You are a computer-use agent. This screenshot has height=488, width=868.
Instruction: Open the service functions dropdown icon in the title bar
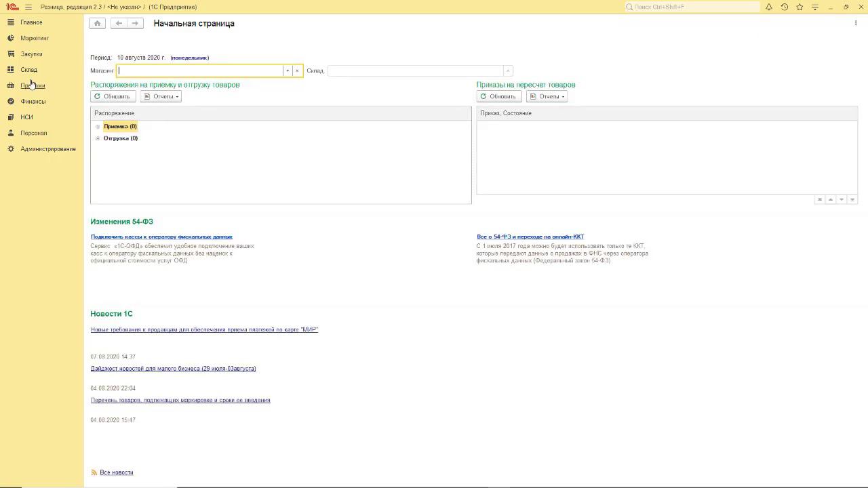click(x=815, y=7)
